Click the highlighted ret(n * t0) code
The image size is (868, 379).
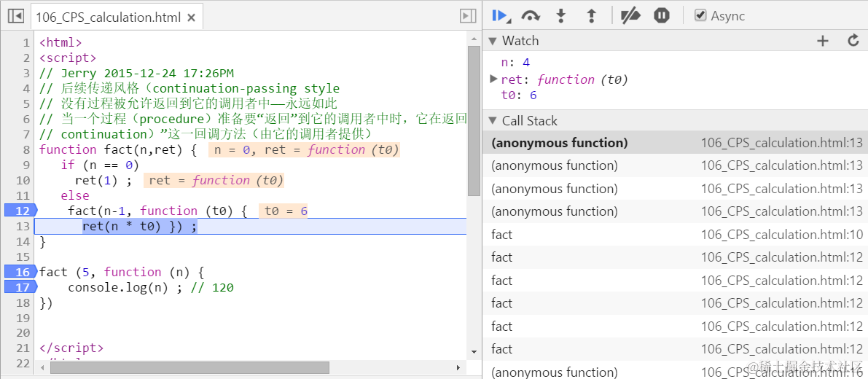point(139,226)
